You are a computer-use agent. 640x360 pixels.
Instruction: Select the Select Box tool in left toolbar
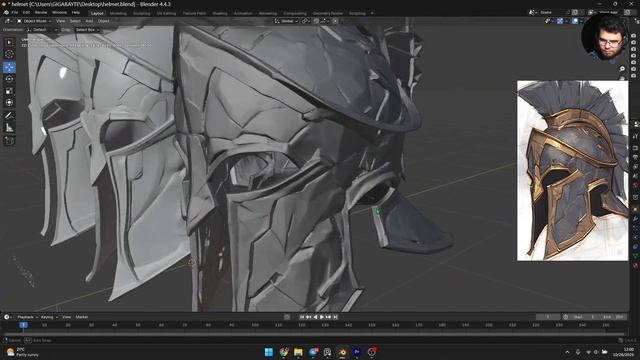(x=9, y=42)
